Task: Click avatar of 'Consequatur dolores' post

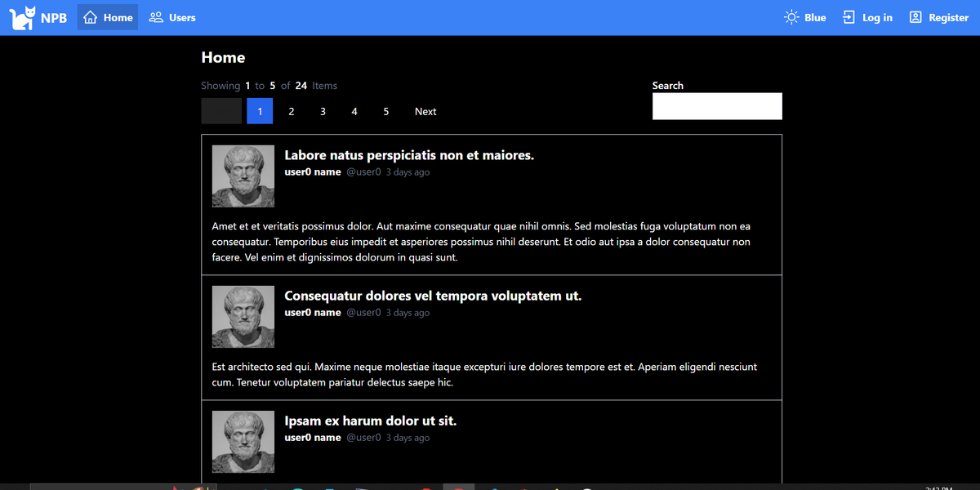Action: [243, 317]
